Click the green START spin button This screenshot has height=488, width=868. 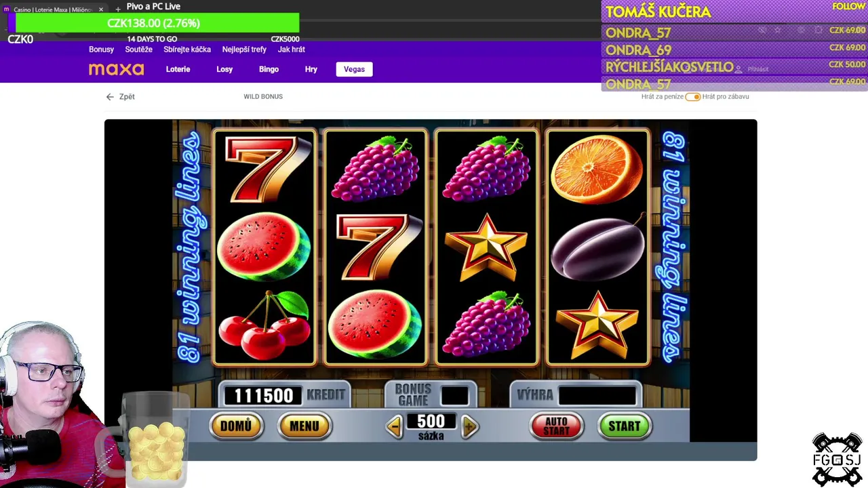(x=624, y=426)
